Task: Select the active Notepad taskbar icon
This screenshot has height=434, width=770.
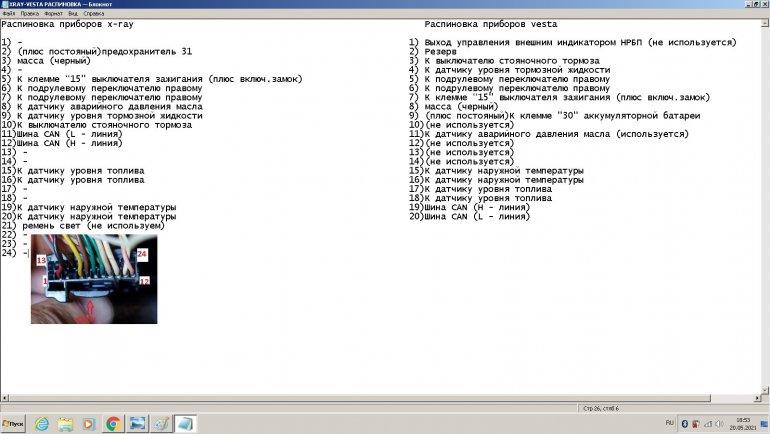Action: [186, 424]
